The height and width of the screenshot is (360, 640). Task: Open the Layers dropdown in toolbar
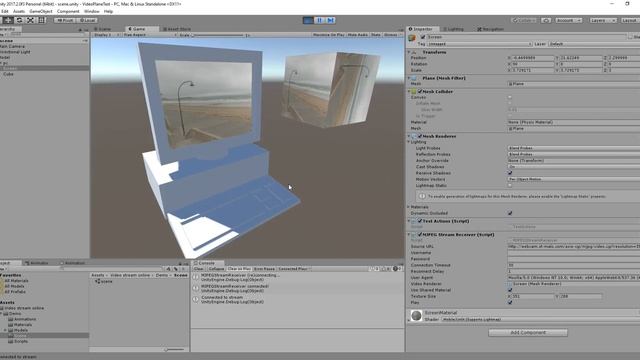(602, 20)
